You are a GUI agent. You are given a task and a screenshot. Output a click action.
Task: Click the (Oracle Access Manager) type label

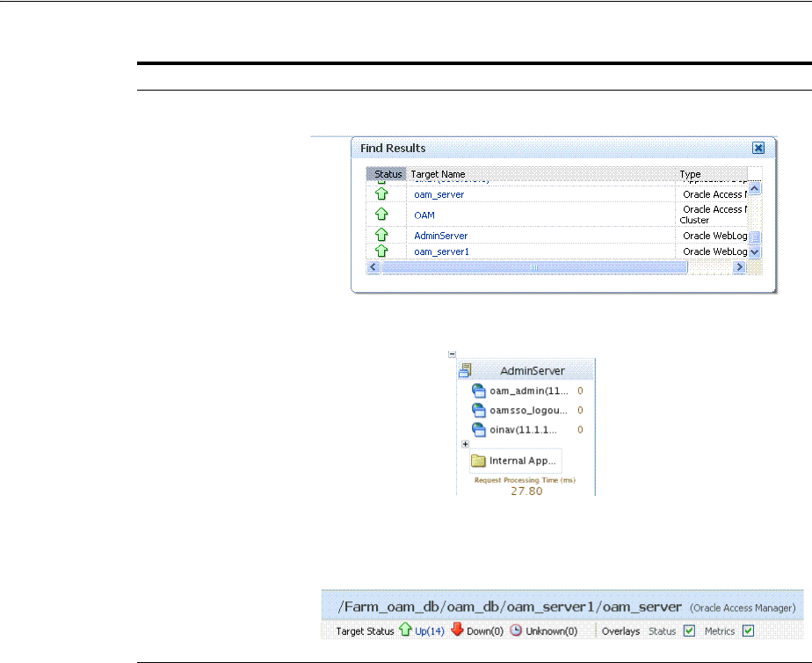pyautogui.click(x=743, y=608)
